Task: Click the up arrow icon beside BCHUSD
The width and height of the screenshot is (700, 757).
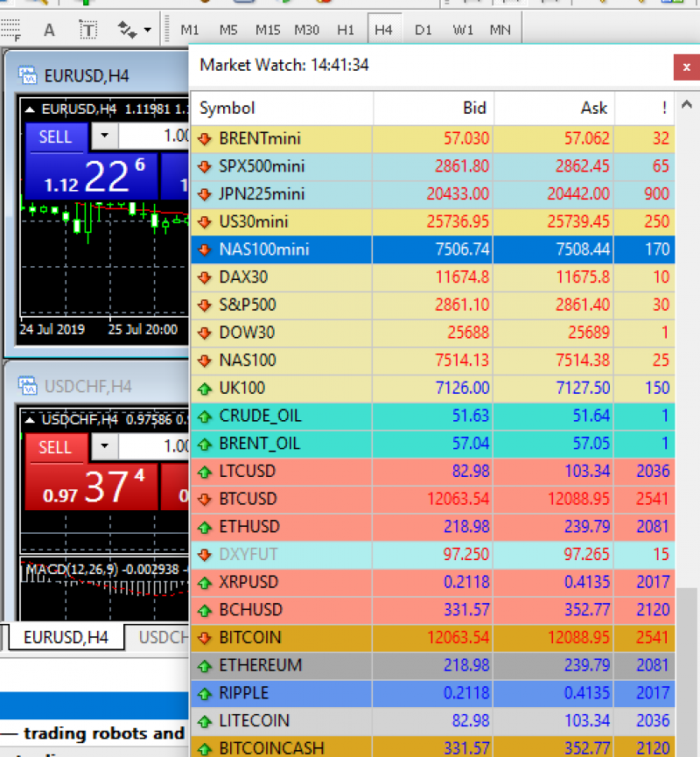Action: 205,610
